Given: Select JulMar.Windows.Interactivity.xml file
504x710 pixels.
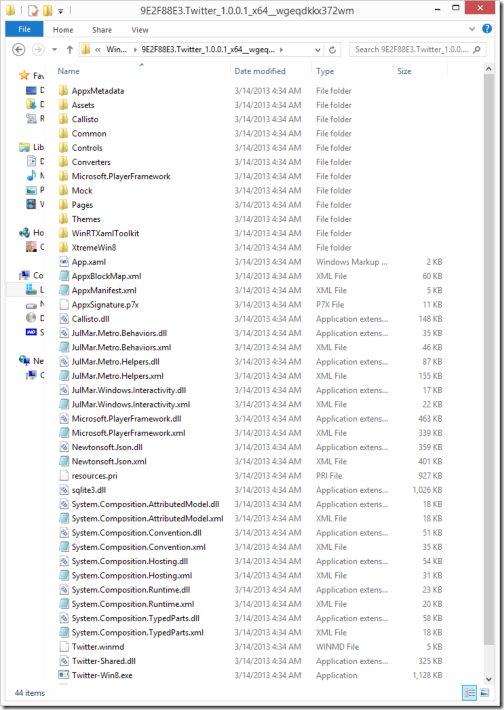Looking at the screenshot, I should click(130, 404).
